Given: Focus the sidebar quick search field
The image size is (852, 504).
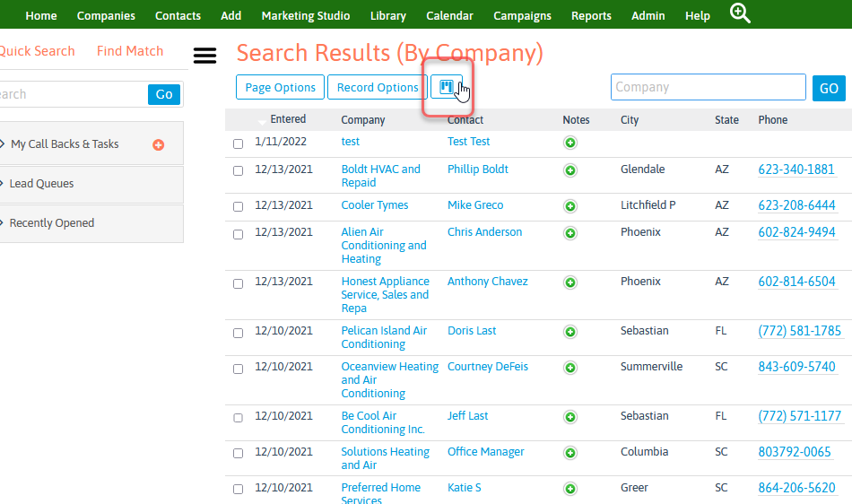Looking at the screenshot, I should (74, 94).
